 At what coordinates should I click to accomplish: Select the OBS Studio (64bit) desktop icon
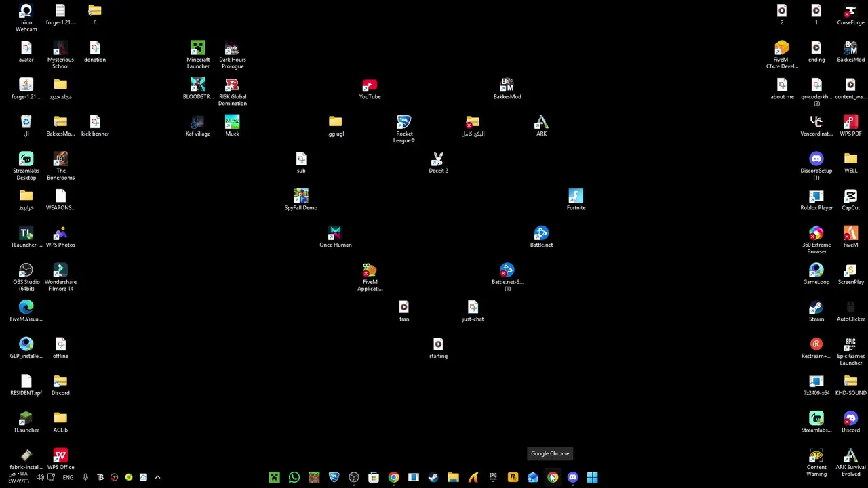26,278
